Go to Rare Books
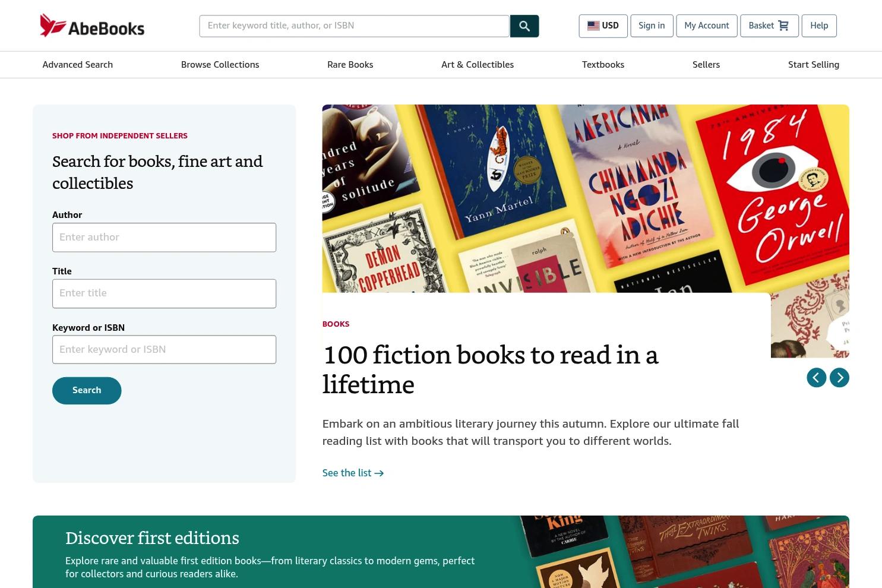This screenshot has height=588, width=882. pos(350,65)
